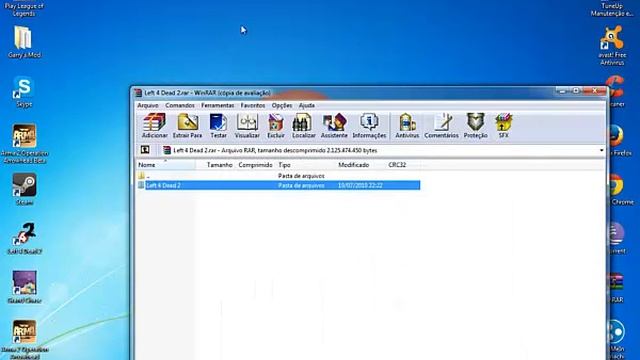Run the Antivírus scan icon
The image size is (640, 360).
pos(407,126)
